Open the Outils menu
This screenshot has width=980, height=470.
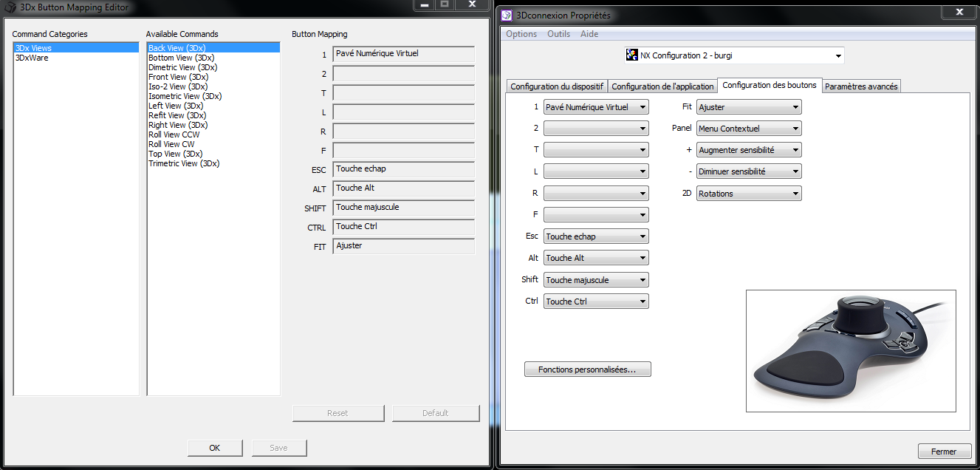coord(558,34)
